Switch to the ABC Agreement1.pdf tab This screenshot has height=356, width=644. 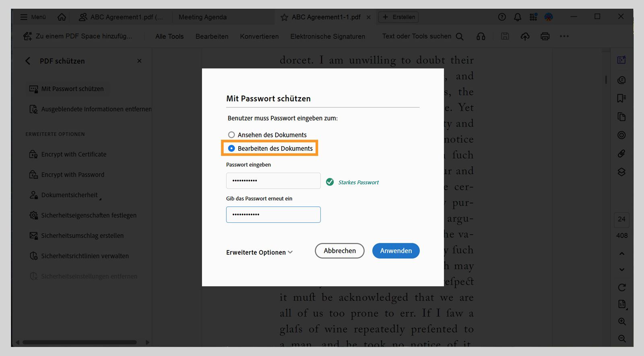pos(121,17)
